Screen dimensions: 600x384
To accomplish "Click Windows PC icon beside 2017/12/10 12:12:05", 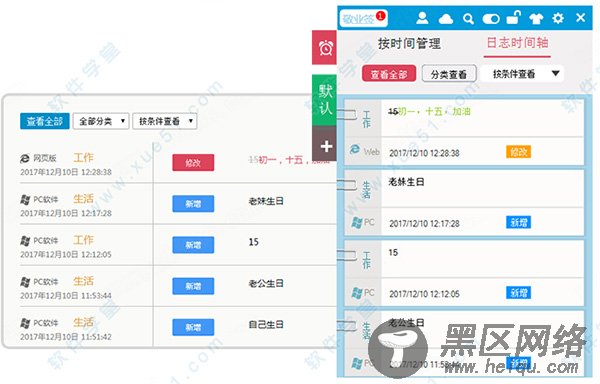I will [x=357, y=293].
